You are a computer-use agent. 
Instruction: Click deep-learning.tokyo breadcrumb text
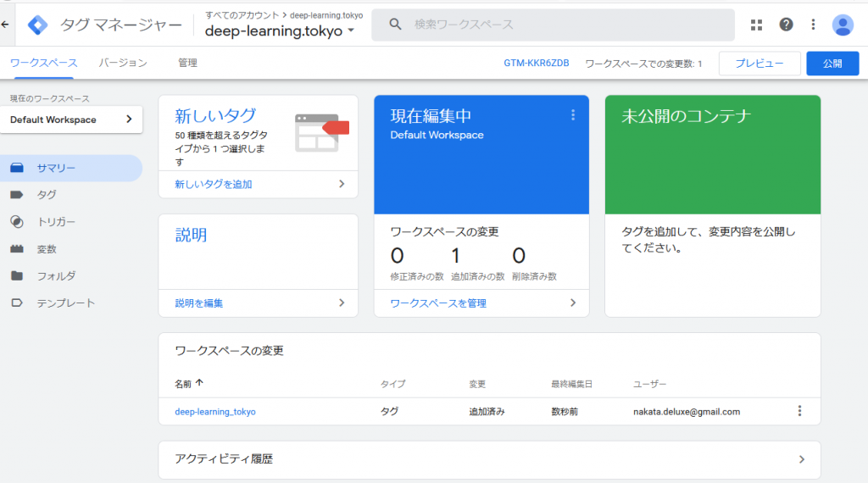(326, 15)
